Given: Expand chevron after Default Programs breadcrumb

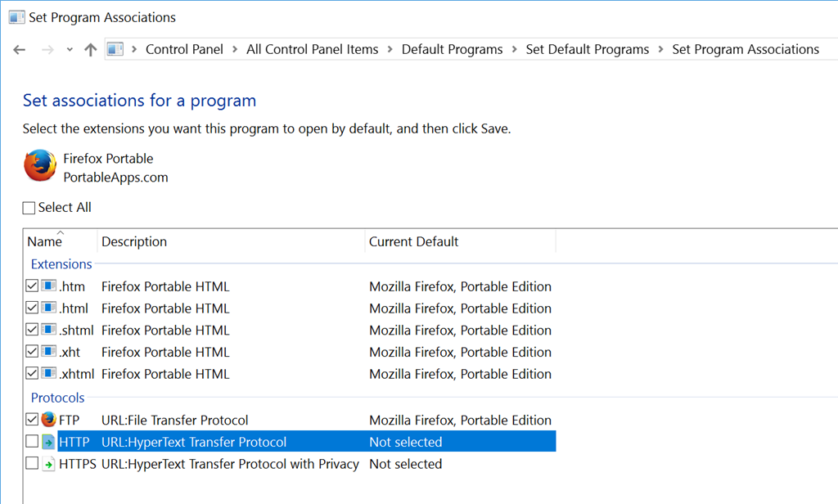Looking at the screenshot, I should pyautogui.click(x=514, y=50).
